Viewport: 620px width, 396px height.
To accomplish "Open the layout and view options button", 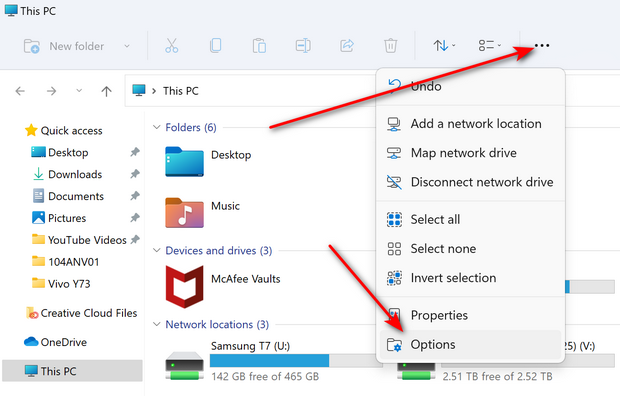I will tap(490, 46).
